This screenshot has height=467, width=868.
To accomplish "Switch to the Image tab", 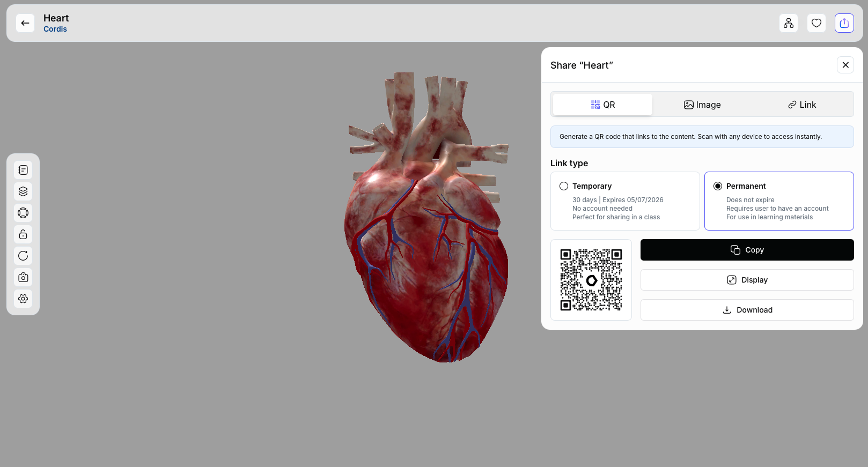I will [702, 105].
